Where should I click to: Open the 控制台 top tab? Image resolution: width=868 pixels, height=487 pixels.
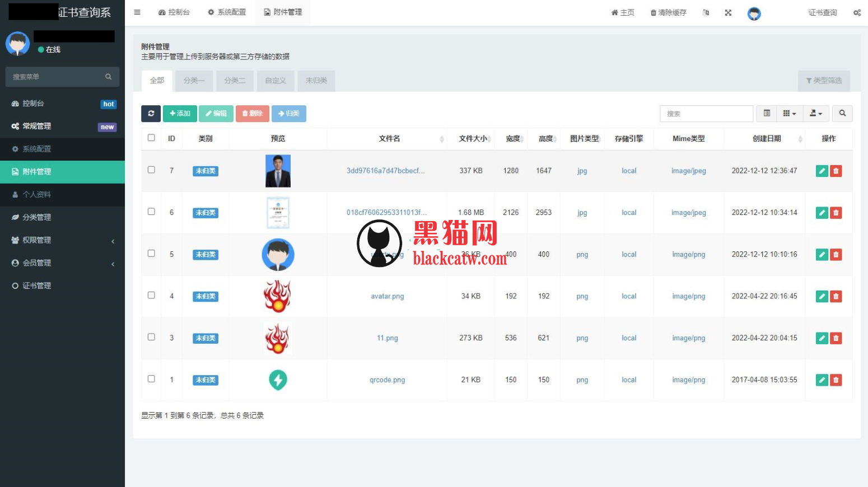174,12
